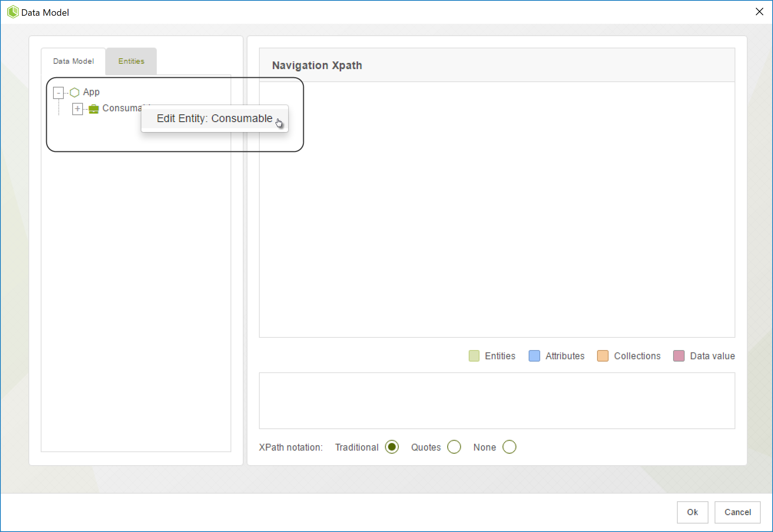773x532 pixels.
Task: Choose Edit Entity: Consumable menu entry
Action: pyautogui.click(x=214, y=119)
